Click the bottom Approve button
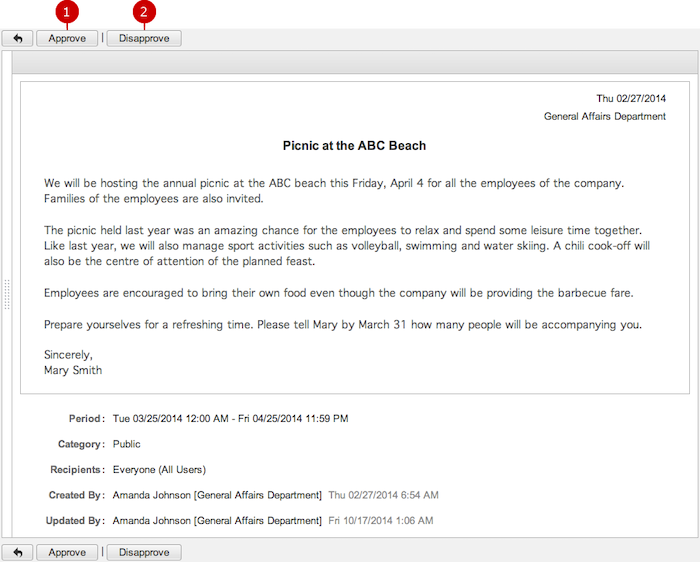The width and height of the screenshot is (700, 562). 67,552
